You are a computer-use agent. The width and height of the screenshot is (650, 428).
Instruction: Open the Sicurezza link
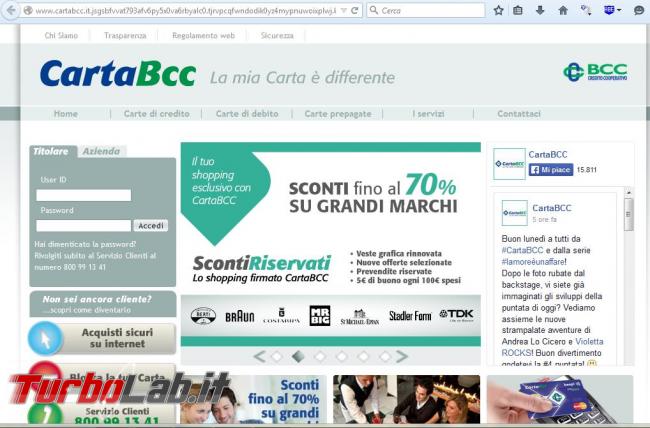coord(277,36)
